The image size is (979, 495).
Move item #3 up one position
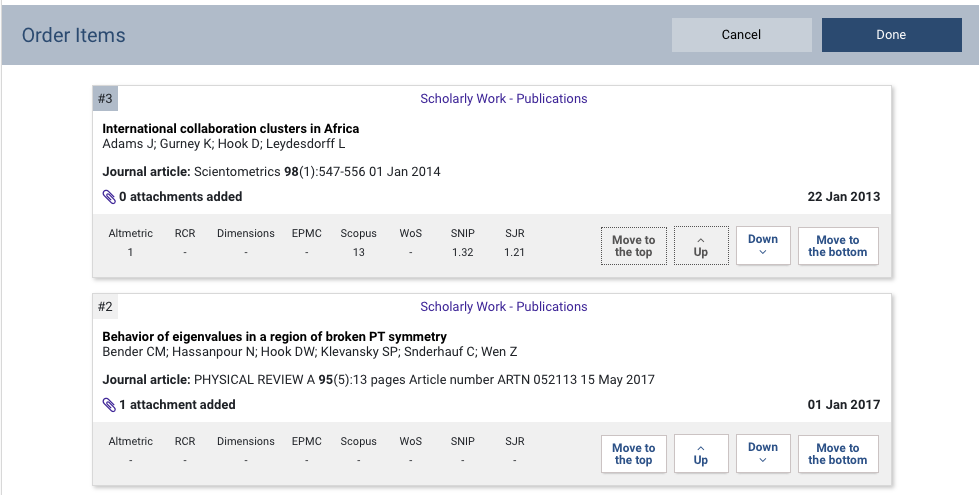coord(700,246)
